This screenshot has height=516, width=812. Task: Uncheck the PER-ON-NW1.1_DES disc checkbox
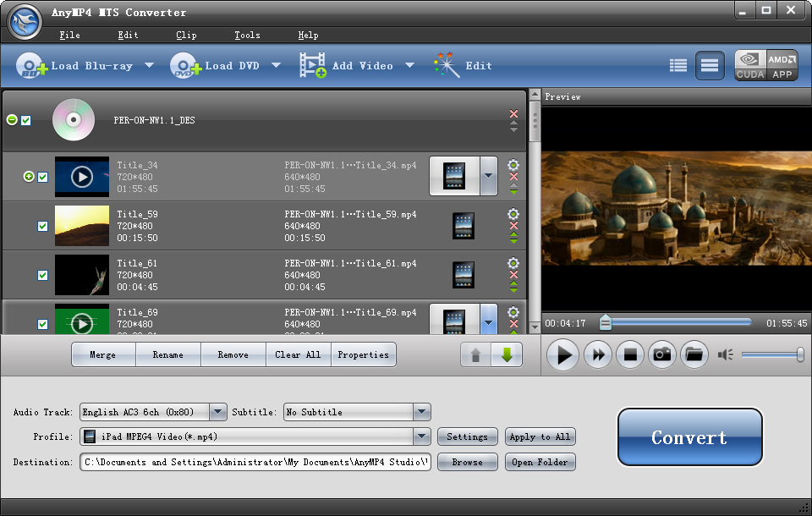[x=26, y=120]
